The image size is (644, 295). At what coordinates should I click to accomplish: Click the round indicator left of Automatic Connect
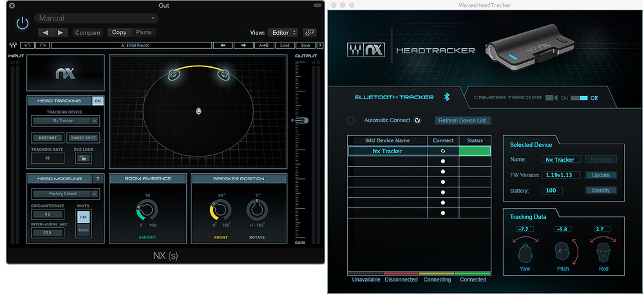[351, 120]
